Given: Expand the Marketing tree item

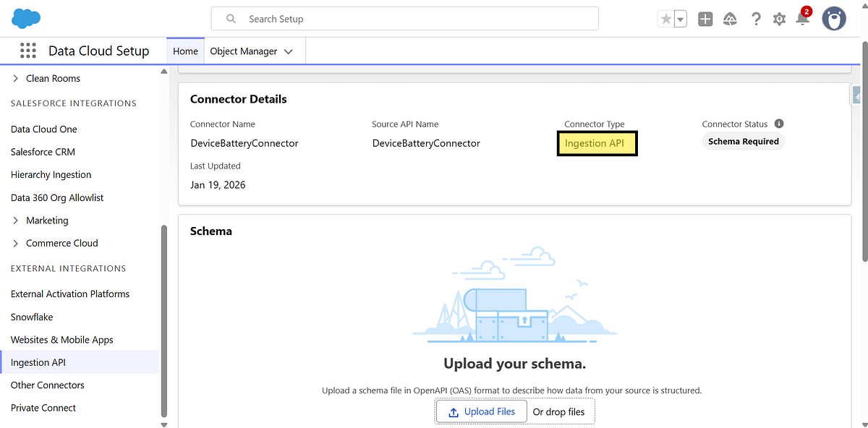Looking at the screenshot, I should point(16,221).
